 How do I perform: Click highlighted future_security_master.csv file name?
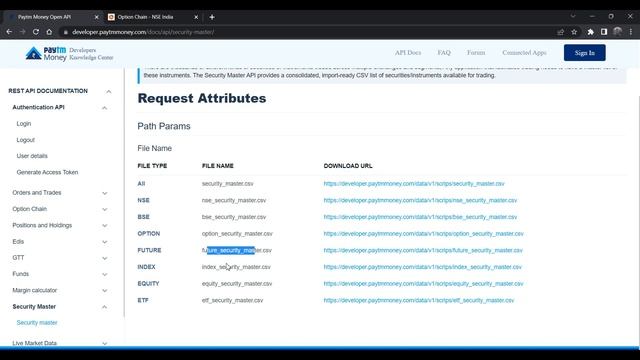click(237, 250)
